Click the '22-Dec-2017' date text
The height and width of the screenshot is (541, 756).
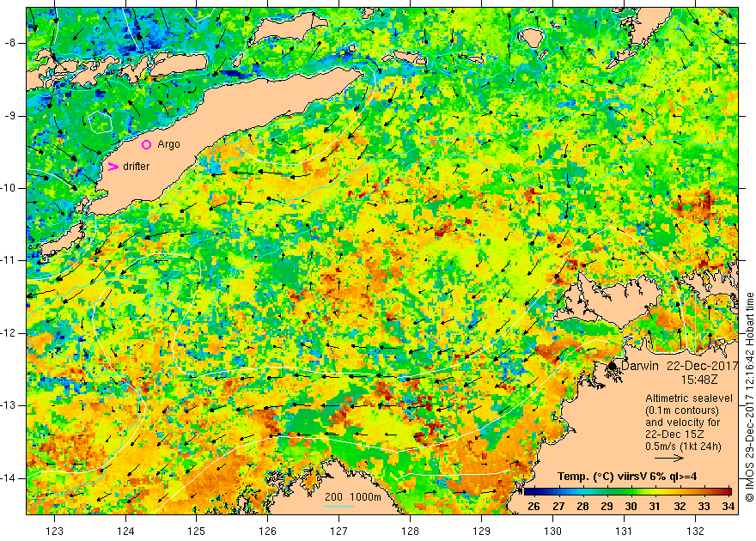point(703,366)
